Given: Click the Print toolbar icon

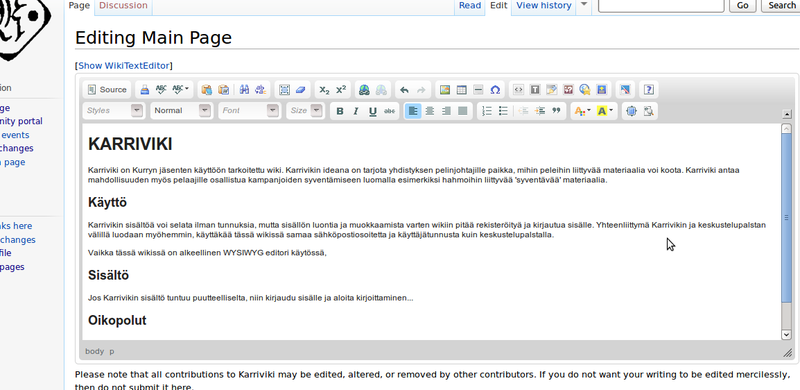Looking at the screenshot, I should (x=145, y=90).
